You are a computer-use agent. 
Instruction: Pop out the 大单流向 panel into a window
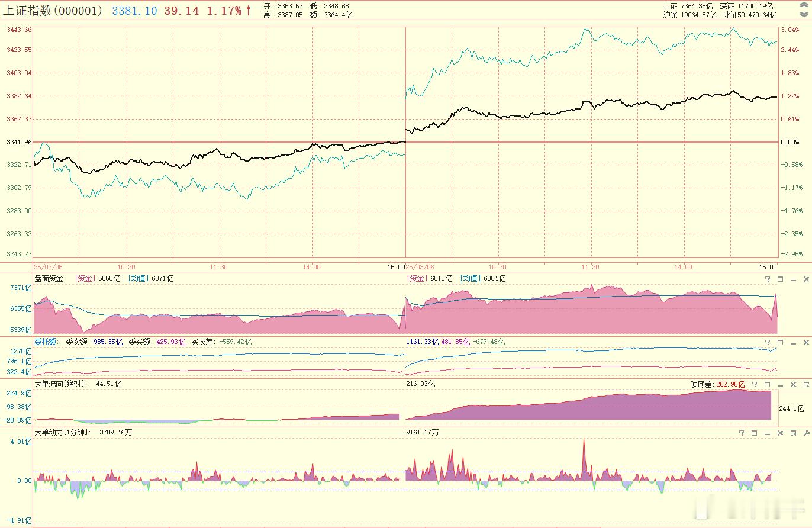806,384
